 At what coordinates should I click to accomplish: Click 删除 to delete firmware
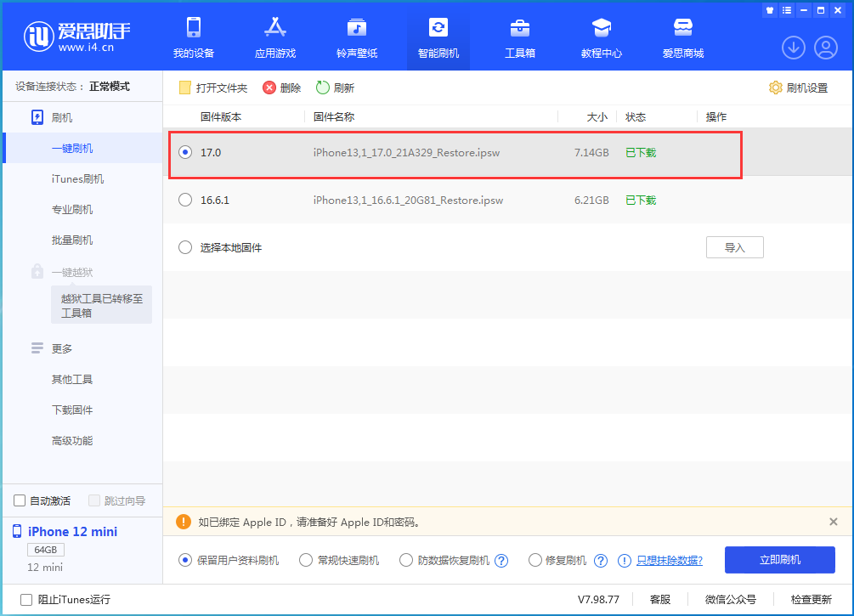(x=281, y=88)
